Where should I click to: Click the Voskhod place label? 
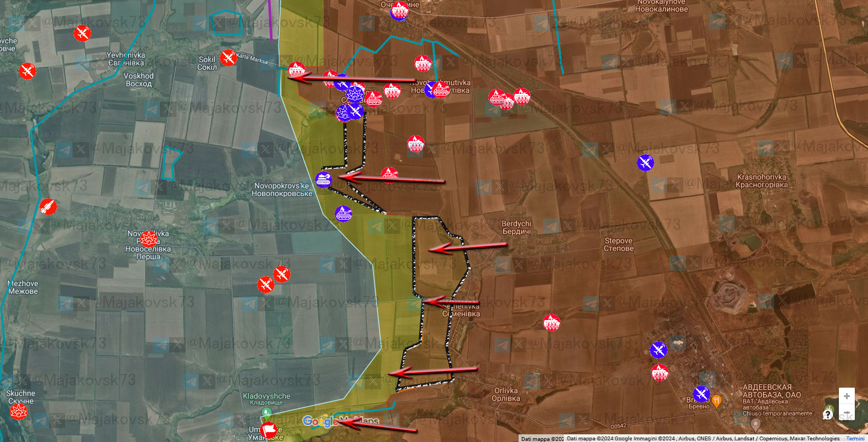click(138, 80)
